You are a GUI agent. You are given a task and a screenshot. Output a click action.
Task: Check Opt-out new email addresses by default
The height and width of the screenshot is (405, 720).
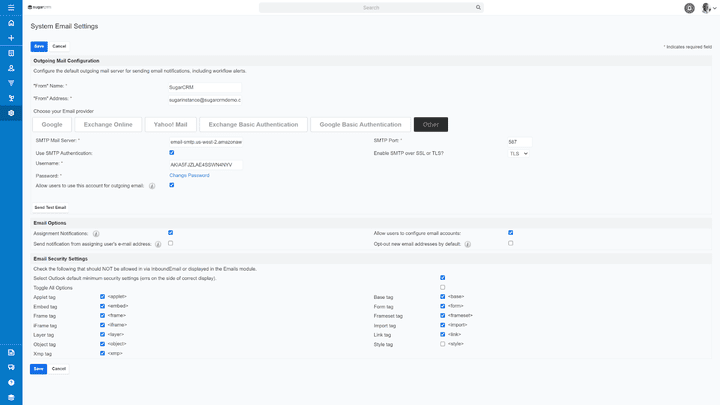pos(510,243)
